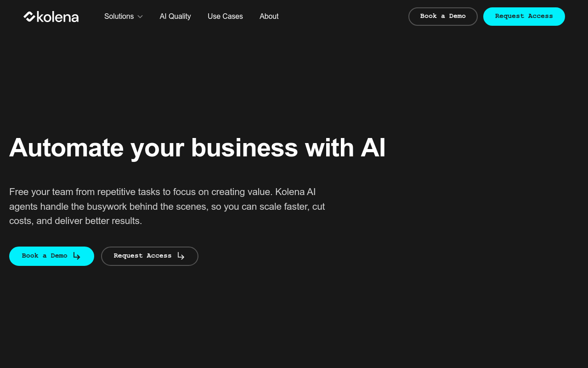
Task: Click the arrow icon inside hero Book a Demo
Action: pyautogui.click(x=77, y=256)
